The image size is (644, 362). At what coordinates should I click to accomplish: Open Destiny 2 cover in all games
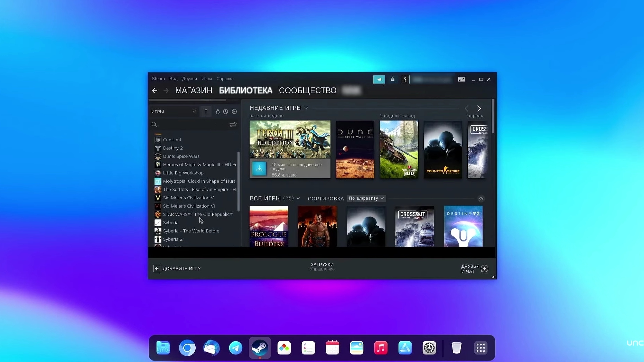point(463,226)
